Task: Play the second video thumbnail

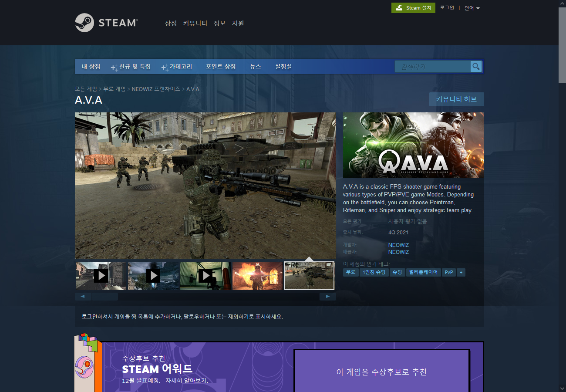Action: (x=153, y=276)
